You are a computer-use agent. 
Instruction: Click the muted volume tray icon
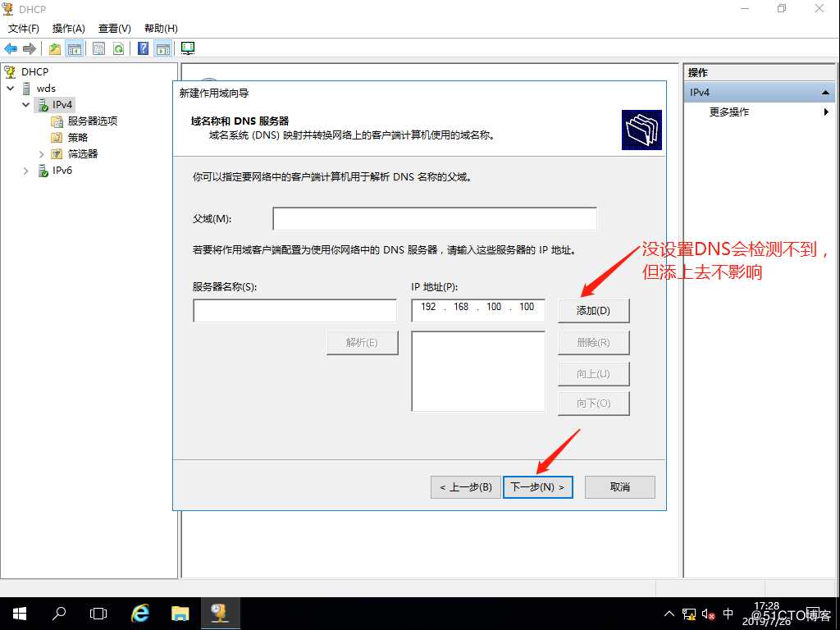click(708, 614)
